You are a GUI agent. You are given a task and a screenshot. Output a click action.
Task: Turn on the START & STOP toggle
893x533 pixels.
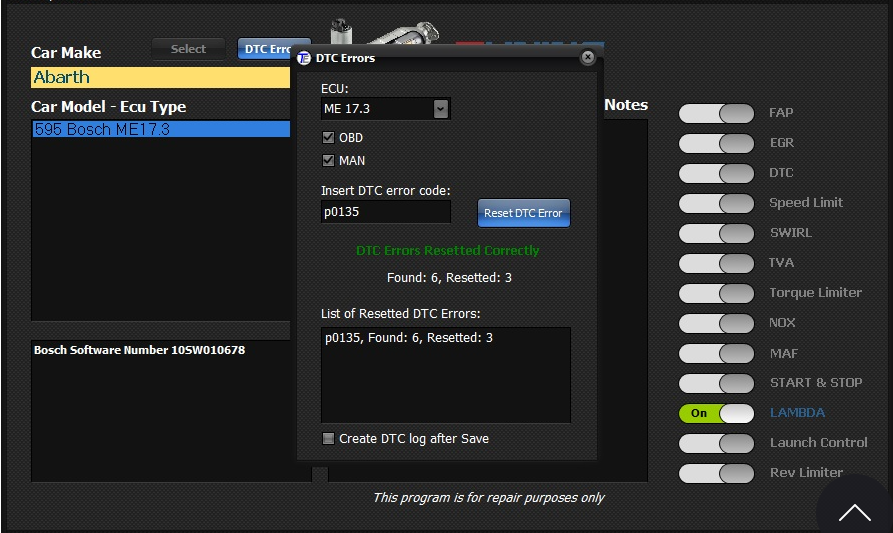(716, 383)
